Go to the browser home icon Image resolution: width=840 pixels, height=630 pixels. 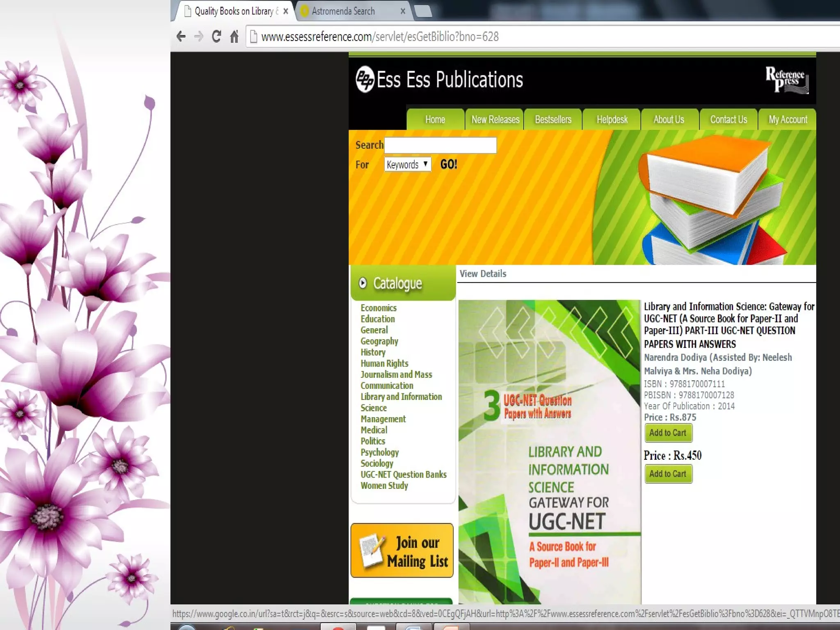234,37
